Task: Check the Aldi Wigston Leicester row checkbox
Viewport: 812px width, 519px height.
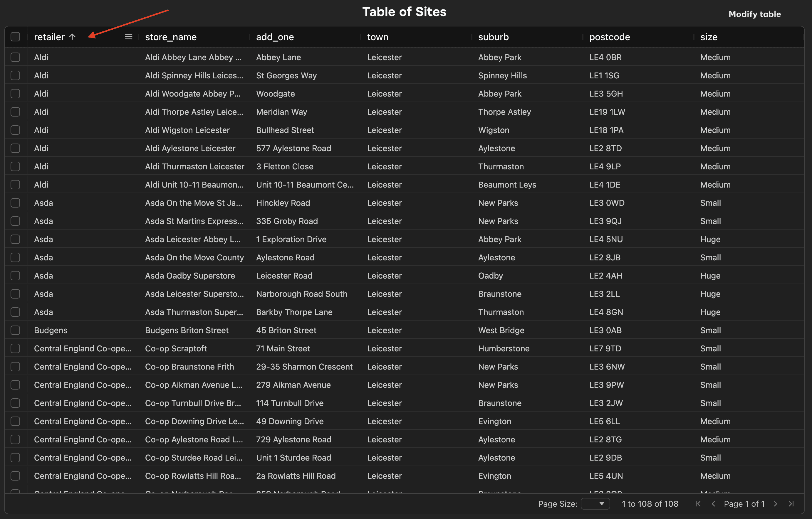Action: coord(15,130)
